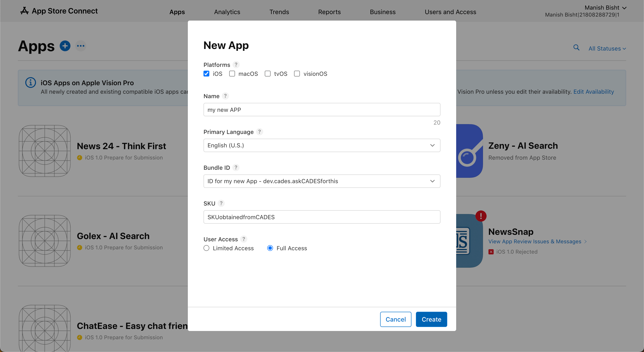Open Golex - AI Search app
The height and width of the screenshot is (352, 644).
113,236
